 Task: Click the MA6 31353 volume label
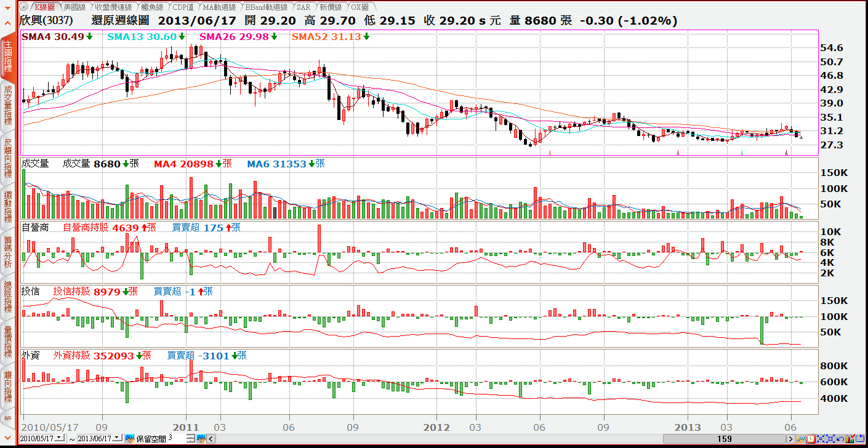(x=276, y=164)
